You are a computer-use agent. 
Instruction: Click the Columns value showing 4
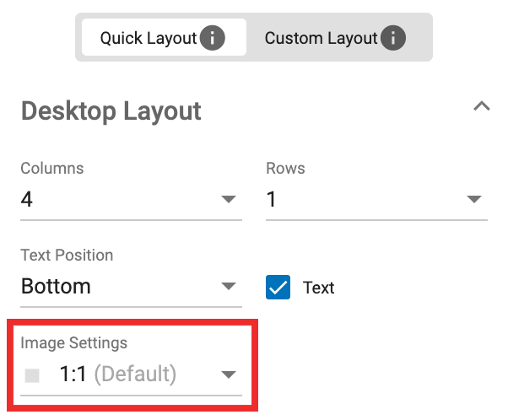27,200
